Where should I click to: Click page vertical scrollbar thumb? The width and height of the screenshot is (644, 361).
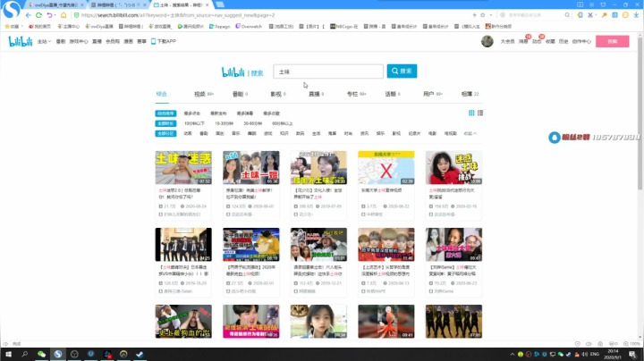click(x=640, y=113)
